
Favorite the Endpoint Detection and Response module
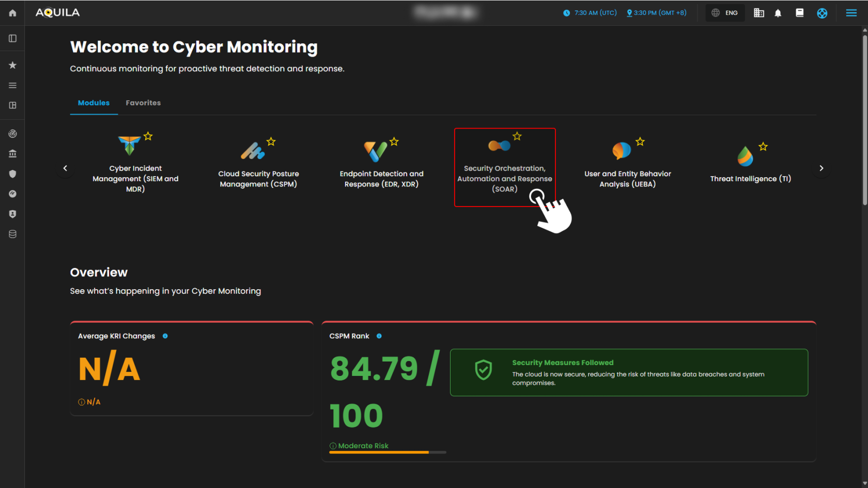tap(394, 141)
